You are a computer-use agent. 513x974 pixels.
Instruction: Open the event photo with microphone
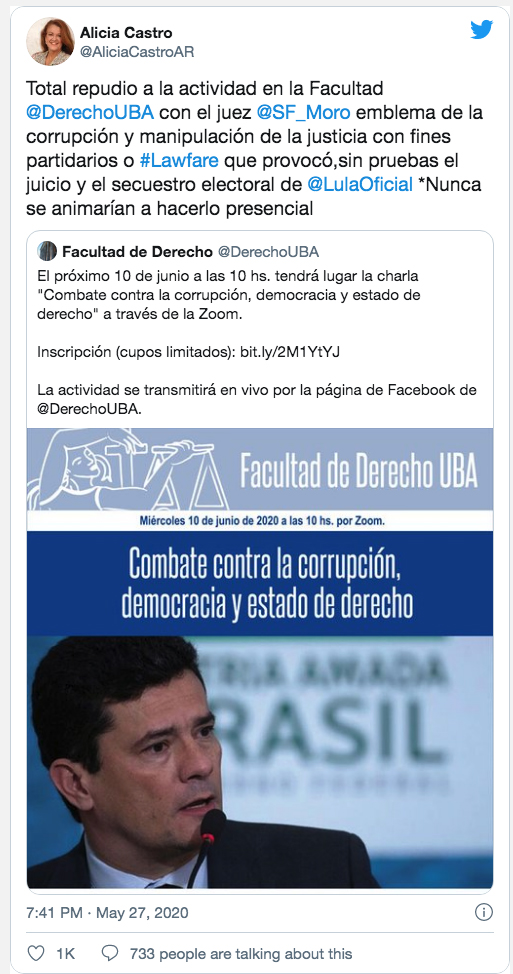260,762
